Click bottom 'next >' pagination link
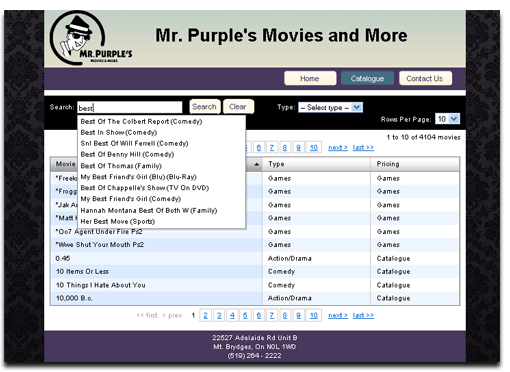 click(338, 315)
